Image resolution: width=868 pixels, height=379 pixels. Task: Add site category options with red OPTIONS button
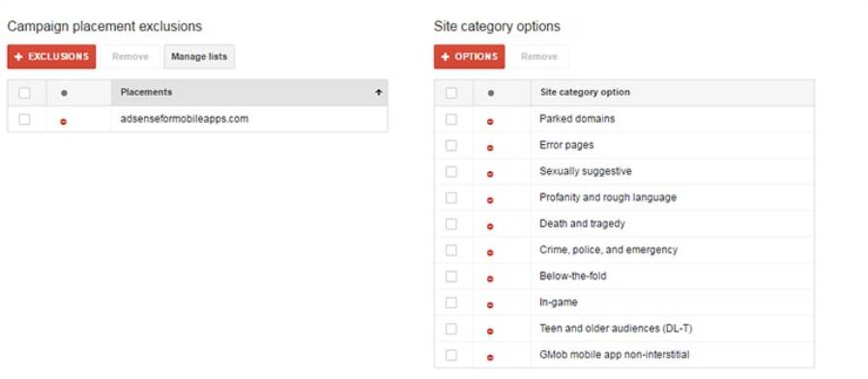[x=470, y=56]
